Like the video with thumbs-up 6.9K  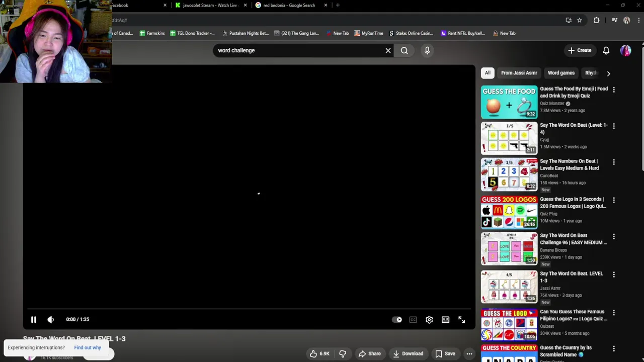click(319, 353)
